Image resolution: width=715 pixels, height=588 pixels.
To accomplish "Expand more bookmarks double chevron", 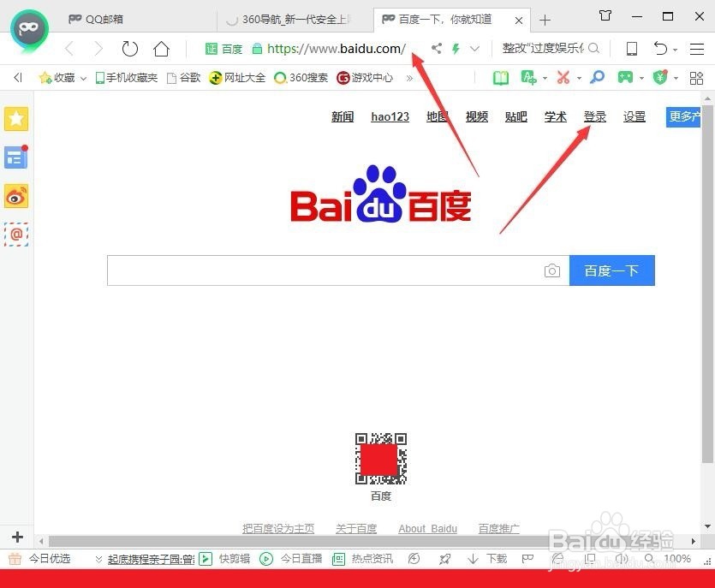I will tap(409, 78).
